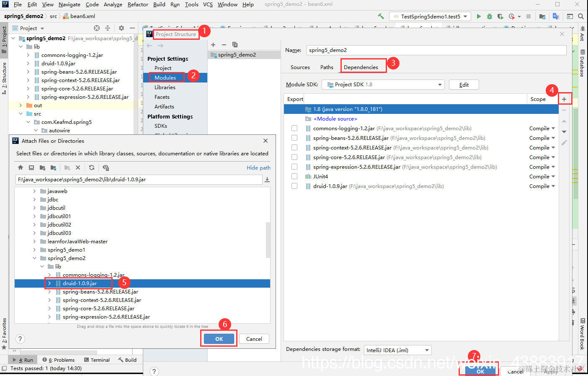588x376 pixels.
Task: Add a dependency with the plus button
Action: 564,99
